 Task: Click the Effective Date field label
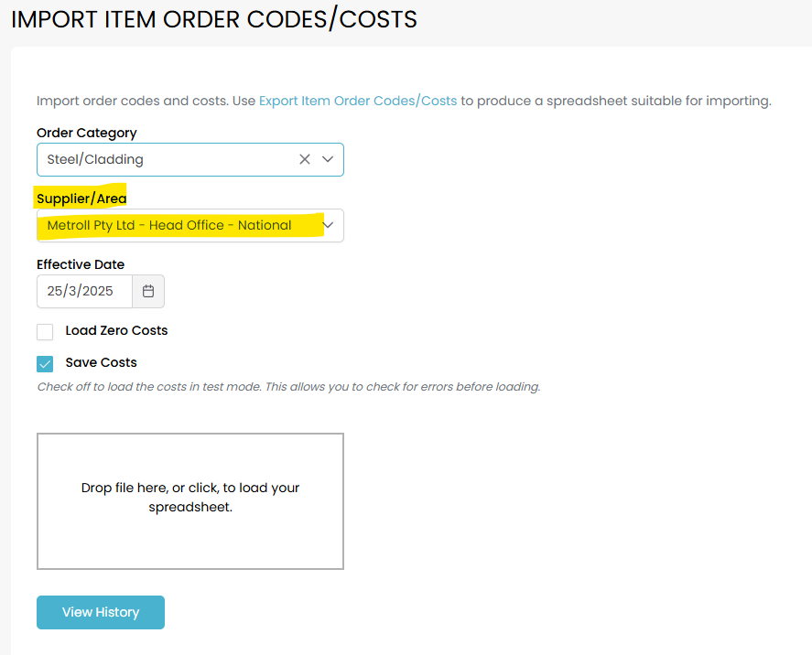(x=81, y=264)
